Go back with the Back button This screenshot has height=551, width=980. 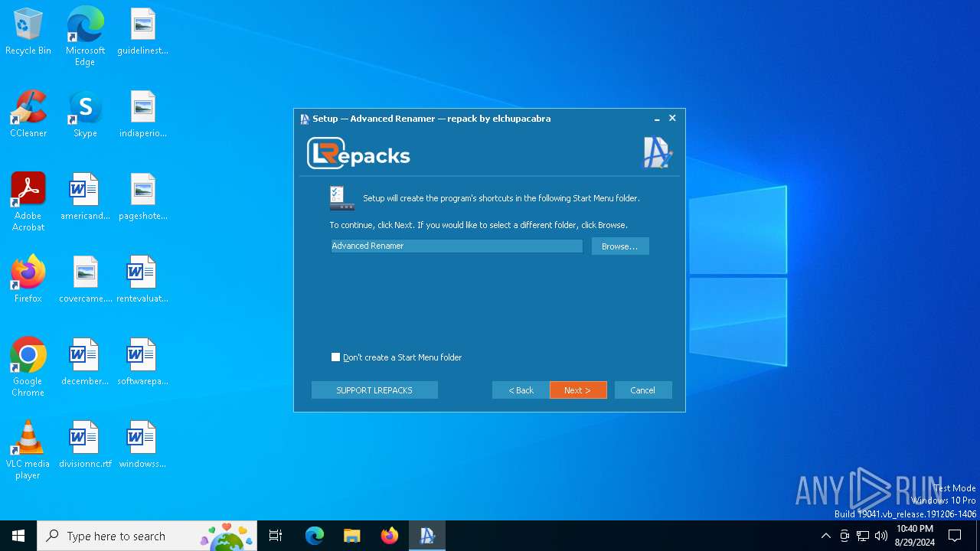click(x=521, y=390)
